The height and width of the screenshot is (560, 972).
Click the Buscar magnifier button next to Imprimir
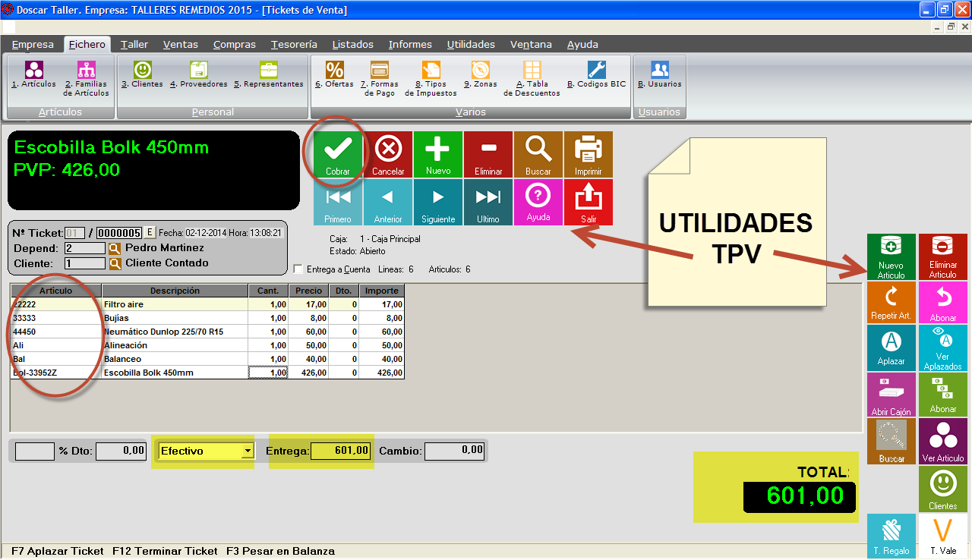click(x=538, y=155)
